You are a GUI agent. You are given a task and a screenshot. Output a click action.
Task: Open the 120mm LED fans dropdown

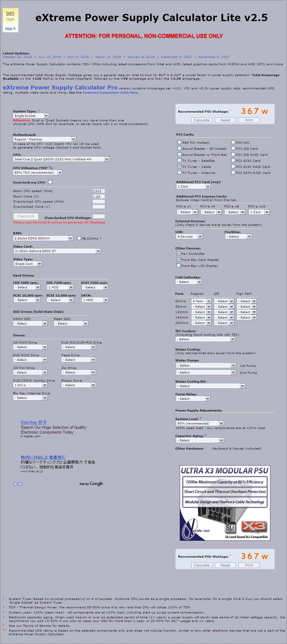coord(224,312)
